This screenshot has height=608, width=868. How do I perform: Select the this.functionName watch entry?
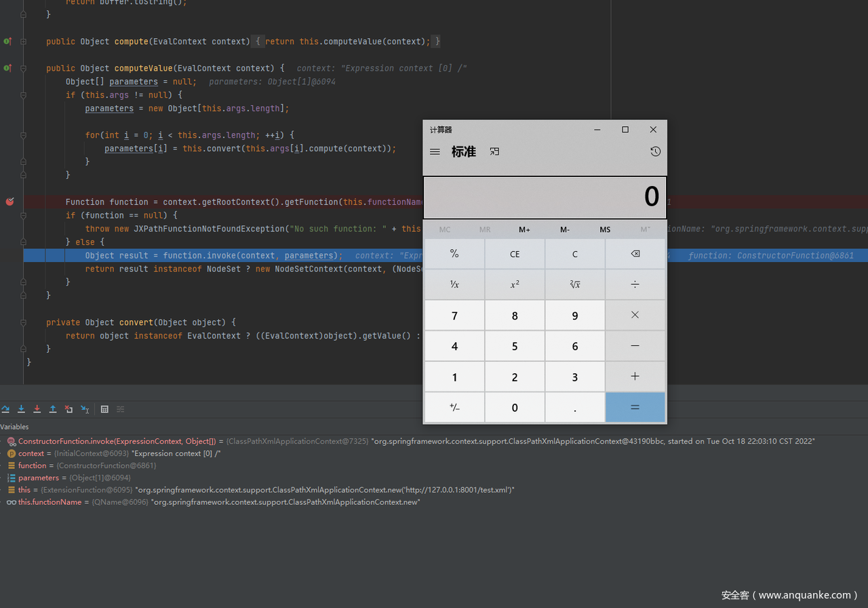click(50, 502)
